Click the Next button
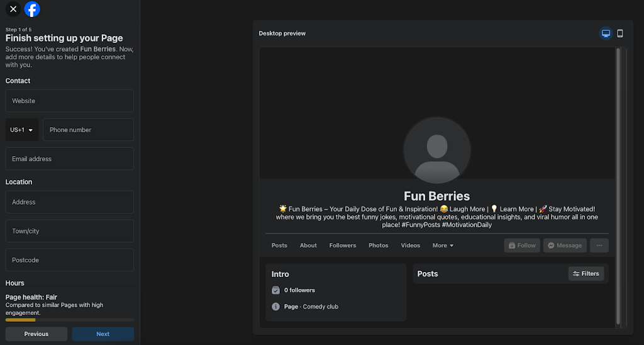Image resolution: width=644 pixels, height=345 pixels. [103, 334]
